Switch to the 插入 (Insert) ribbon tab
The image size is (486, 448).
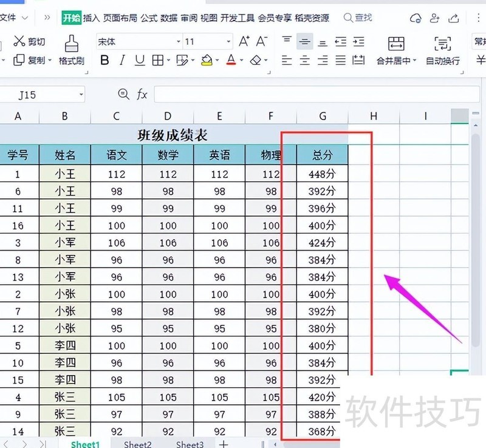[91, 18]
